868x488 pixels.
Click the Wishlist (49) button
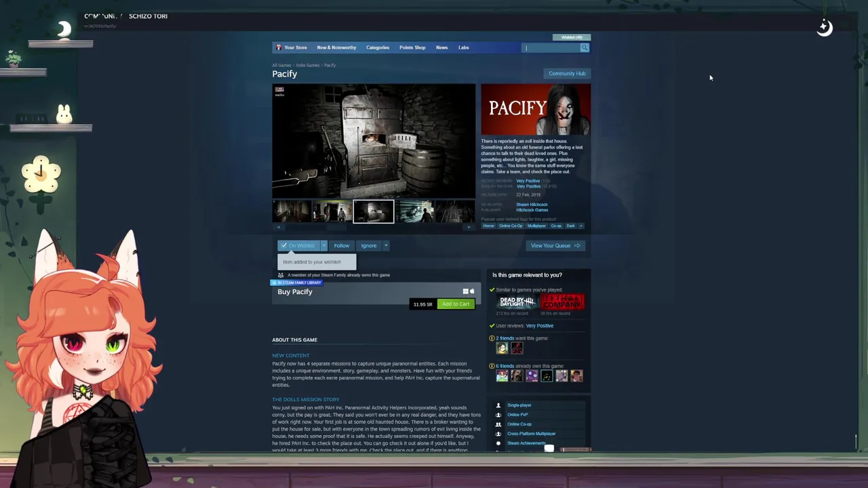(x=572, y=37)
